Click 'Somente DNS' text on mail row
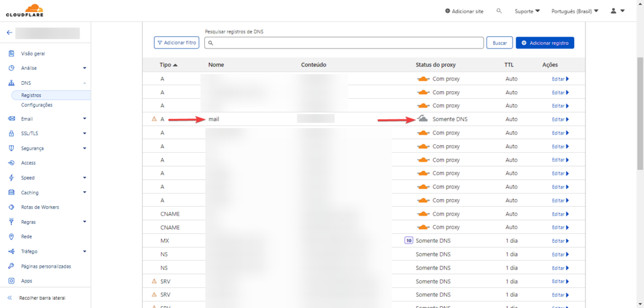The image size is (644, 308). [x=450, y=119]
